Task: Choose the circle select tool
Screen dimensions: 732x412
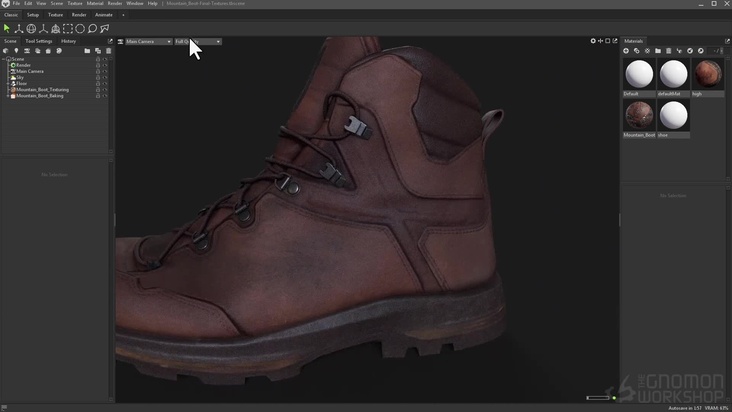Action: click(x=80, y=28)
